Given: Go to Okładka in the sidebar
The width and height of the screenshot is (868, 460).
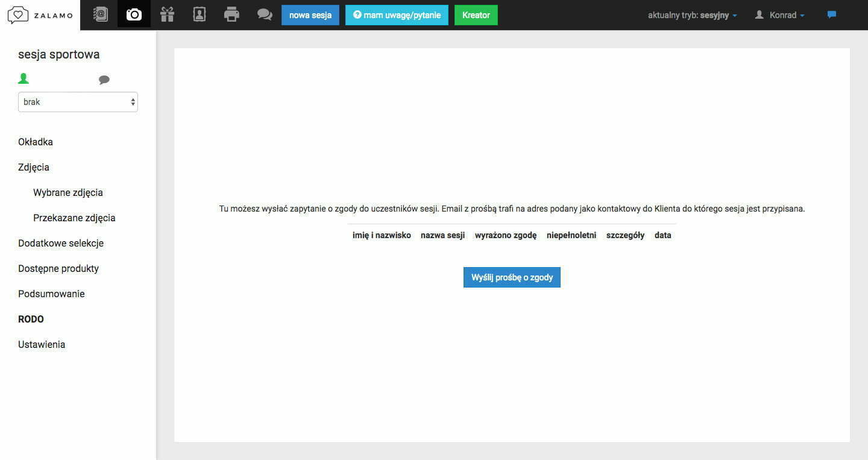Looking at the screenshot, I should click(36, 142).
